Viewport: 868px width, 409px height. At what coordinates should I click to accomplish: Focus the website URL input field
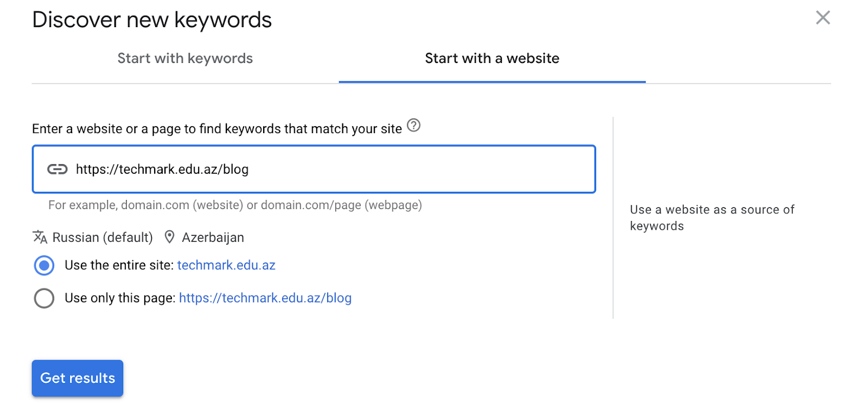[x=314, y=169]
